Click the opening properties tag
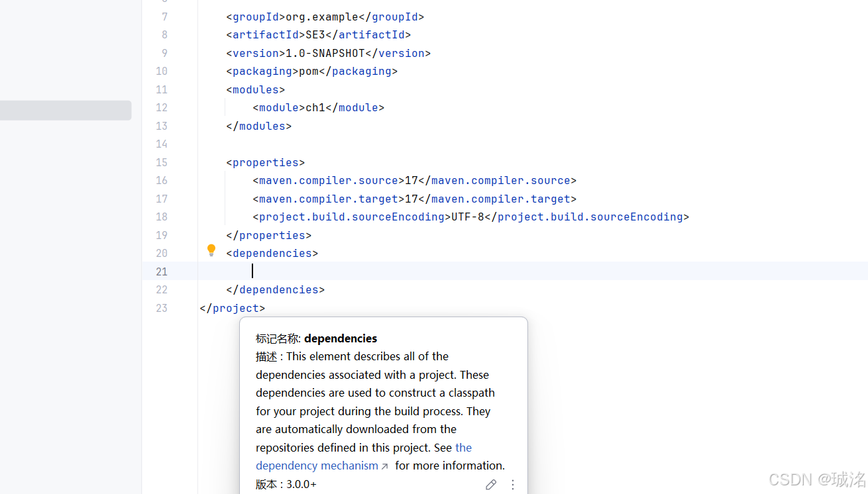 coord(266,162)
